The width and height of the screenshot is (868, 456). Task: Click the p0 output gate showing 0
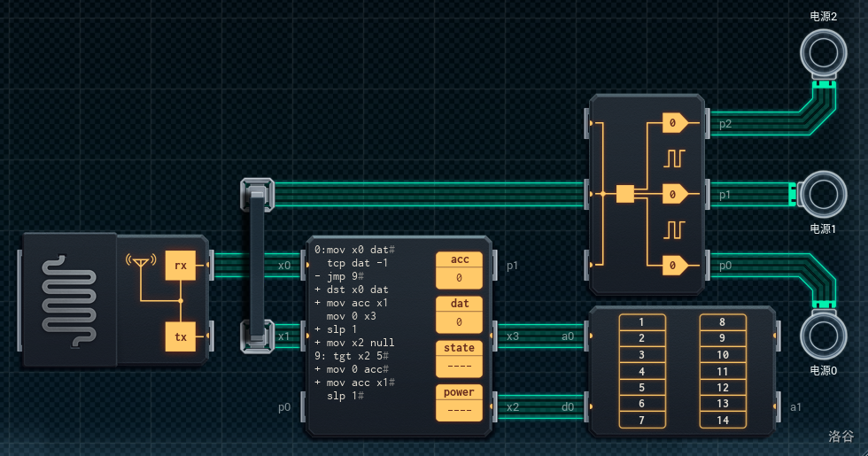point(674,264)
